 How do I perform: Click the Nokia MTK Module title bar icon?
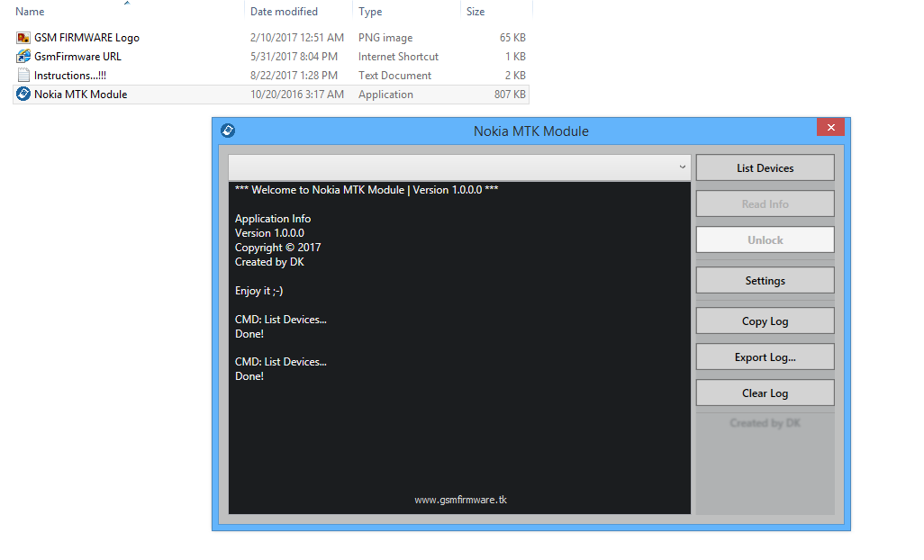(x=228, y=131)
